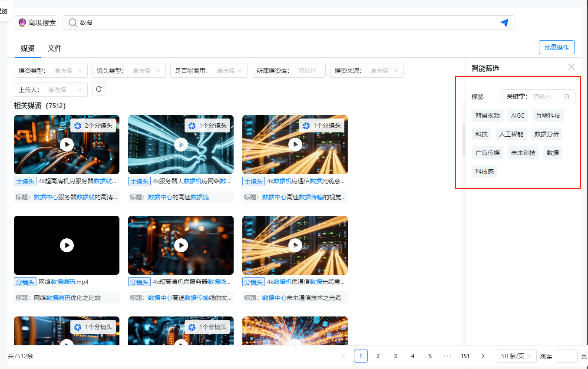Click the 2个分镜头 badge on first thumbnail

pos(93,125)
